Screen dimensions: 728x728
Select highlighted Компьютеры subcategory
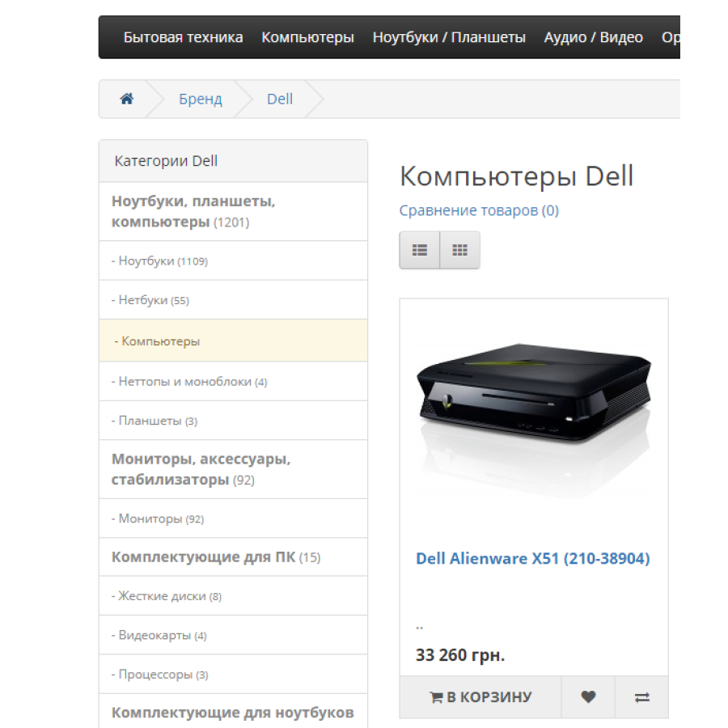[233, 341]
